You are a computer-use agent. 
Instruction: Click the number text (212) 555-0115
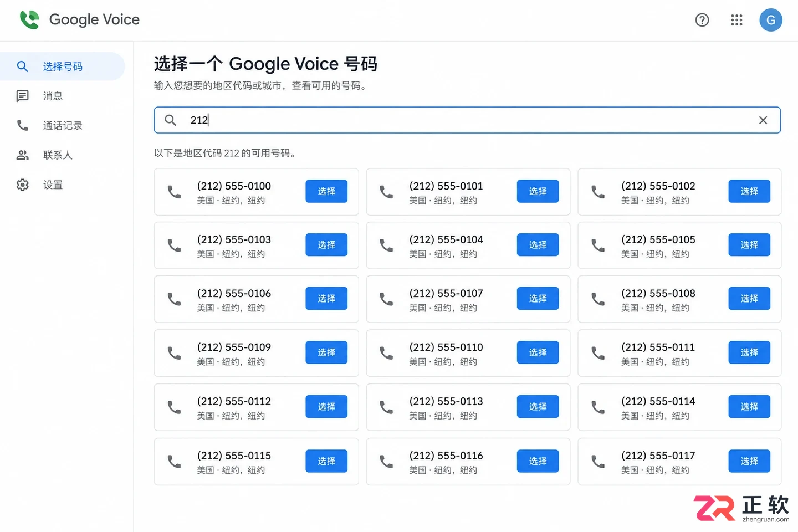234,456
